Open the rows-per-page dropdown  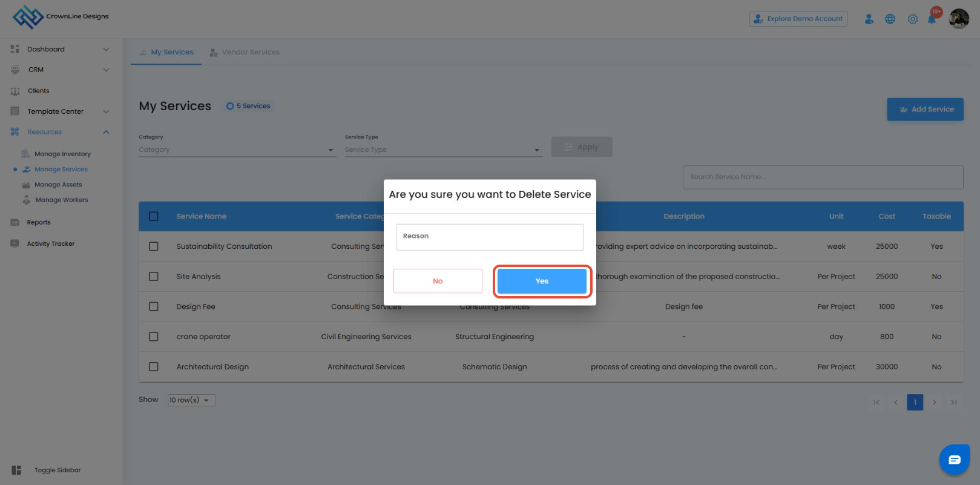(x=191, y=400)
